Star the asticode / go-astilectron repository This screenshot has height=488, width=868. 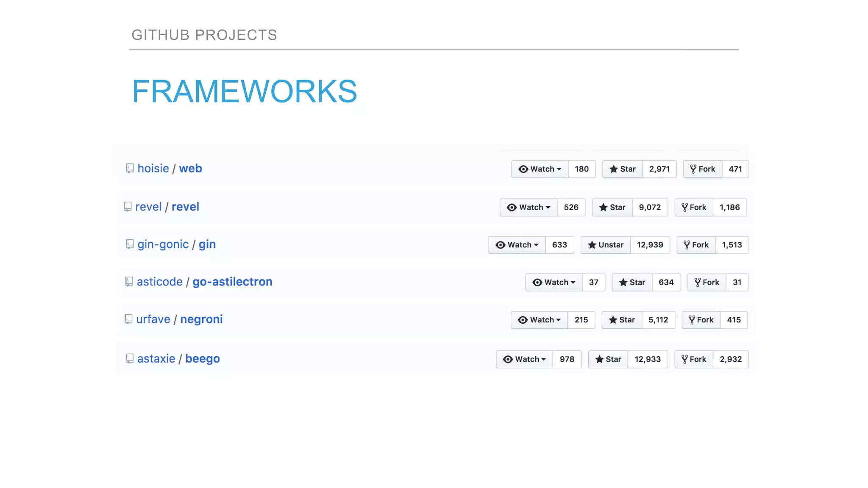pyautogui.click(x=632, y=283)
